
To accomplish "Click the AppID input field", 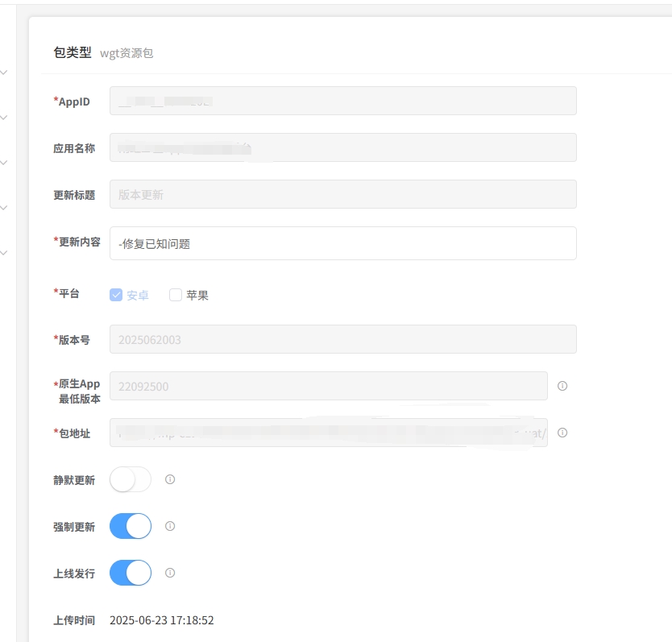I will 342,101.
